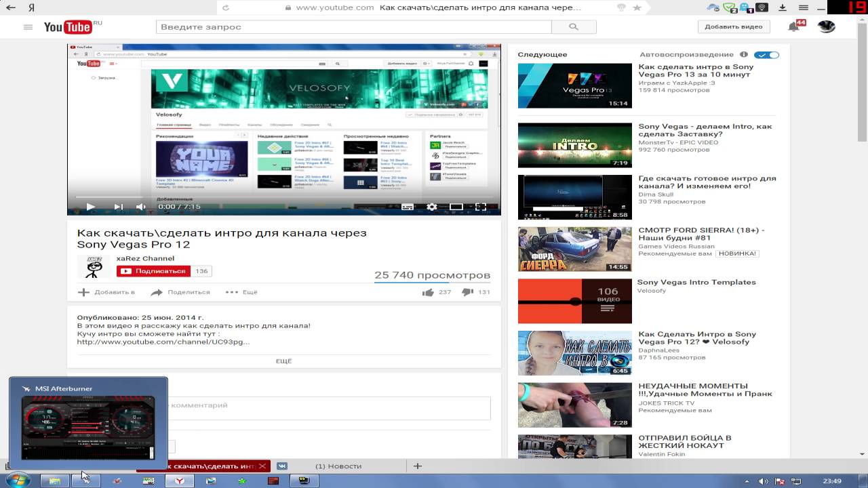Open СМОТР FORD SIERRA video title
The width and height of the screenshot is (868, 488).
(x=701, y=234)
